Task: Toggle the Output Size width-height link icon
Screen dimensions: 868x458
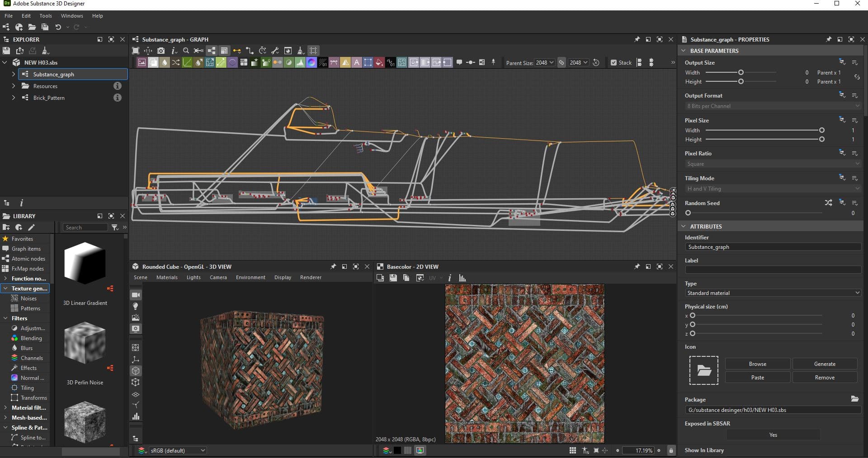Action: point(857,77)
